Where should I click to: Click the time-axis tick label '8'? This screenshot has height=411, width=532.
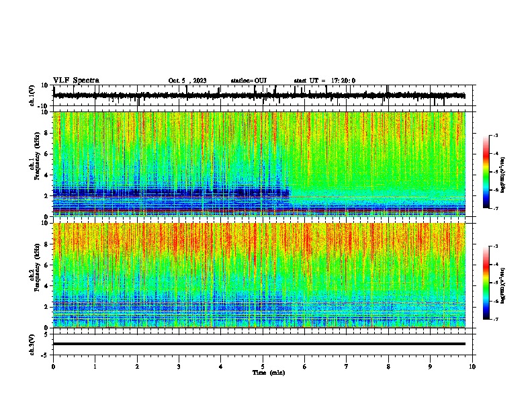(x=388, y=367)
